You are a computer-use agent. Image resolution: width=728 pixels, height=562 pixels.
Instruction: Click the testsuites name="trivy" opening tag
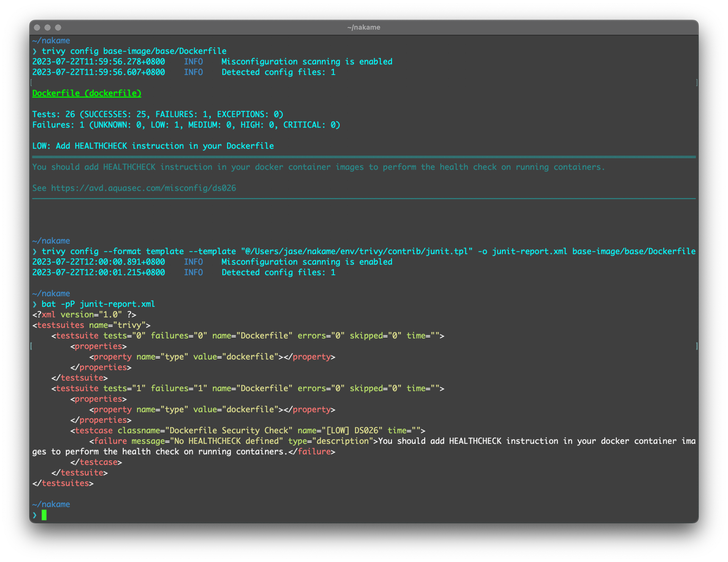click(x=91, y=325)
